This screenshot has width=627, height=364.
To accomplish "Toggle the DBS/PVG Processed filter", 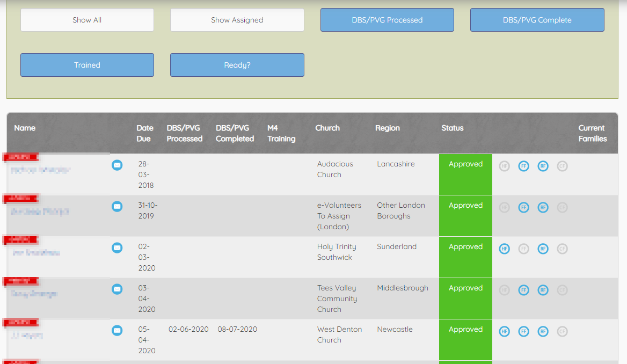I will (387, 20).
